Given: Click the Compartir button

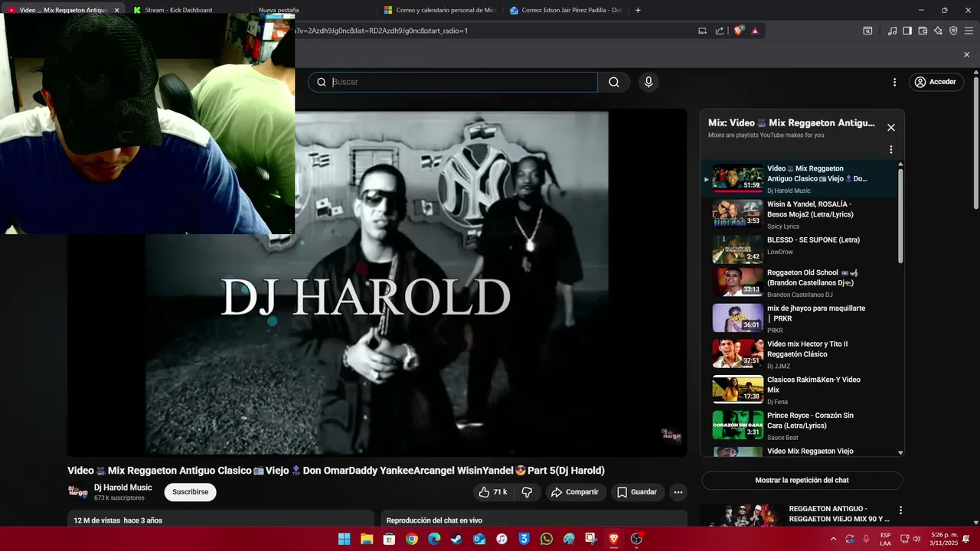Looking at the screenshot, I should [576, 492].
